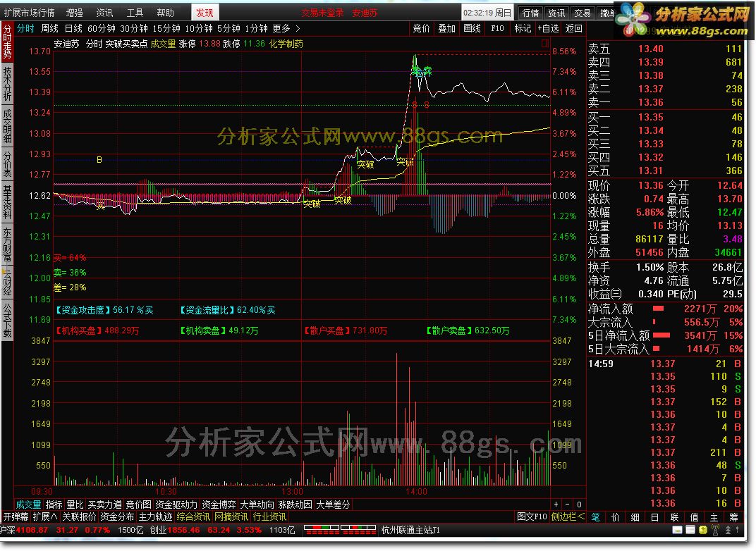Open the 资金分布 tab
The image size is (756, 551).
117,516
